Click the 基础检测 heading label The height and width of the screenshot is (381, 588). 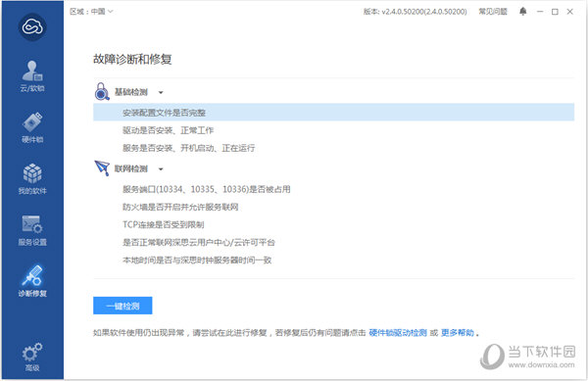coord(131,92)
